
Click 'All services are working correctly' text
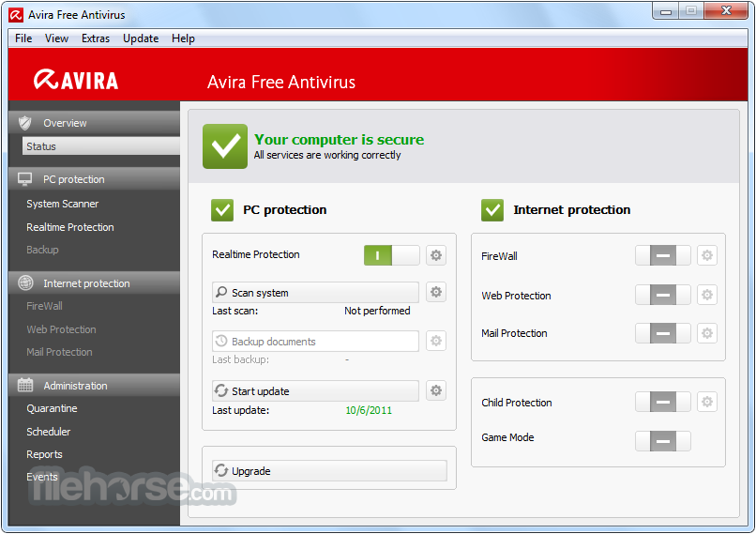pos(327,155)
